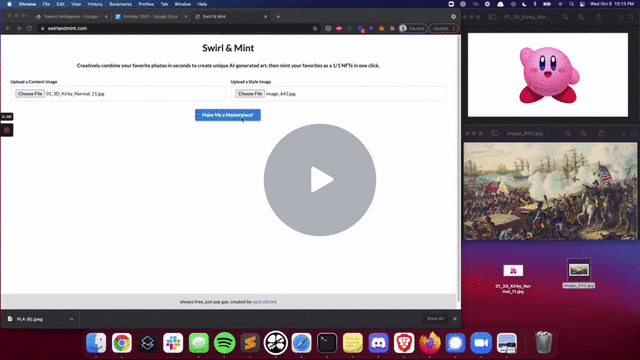Screen dimensions: 640x360
Task: Choose File for the style image upload
Action: [250, 93]
